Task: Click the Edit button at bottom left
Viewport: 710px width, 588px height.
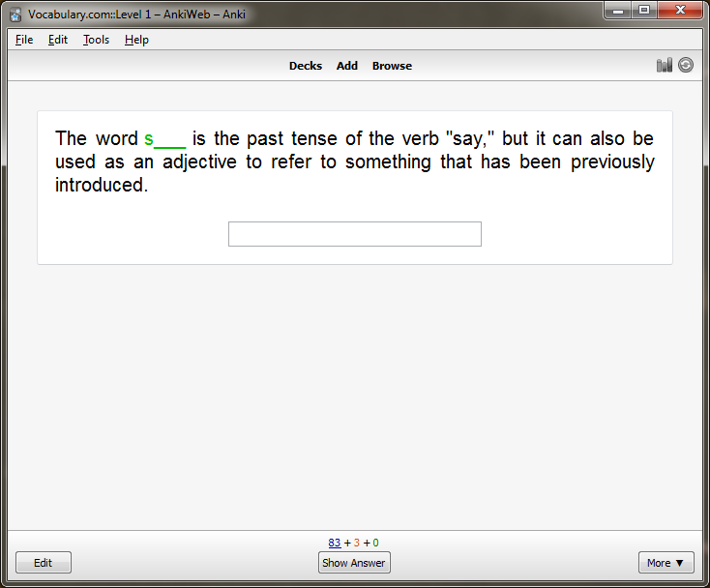Action: [44, 563]
